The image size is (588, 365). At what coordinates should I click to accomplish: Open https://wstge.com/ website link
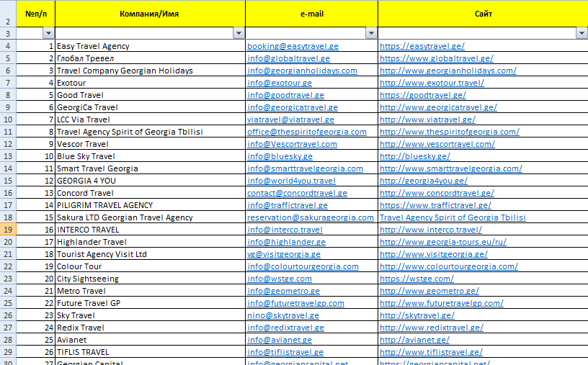coord(416,279)
